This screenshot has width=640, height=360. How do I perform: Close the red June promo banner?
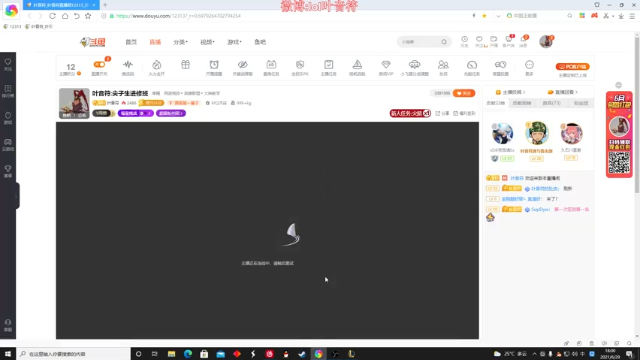click(x=618, y=85)
